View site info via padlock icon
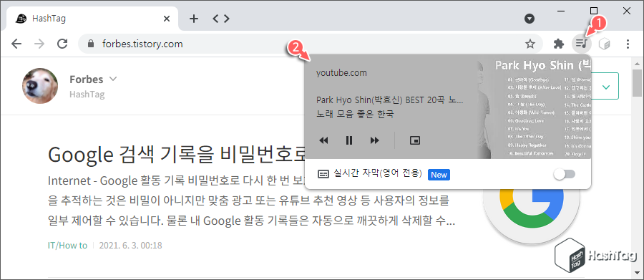Screen dimensions: 644x280 91,44
